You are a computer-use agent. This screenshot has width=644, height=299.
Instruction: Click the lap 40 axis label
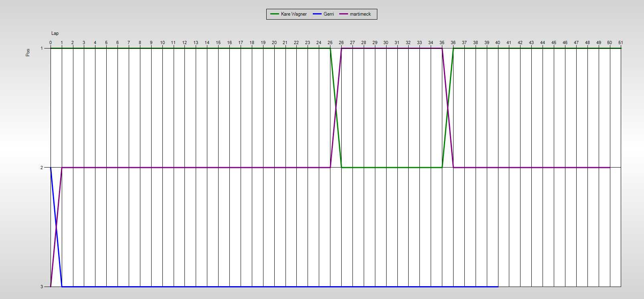[x=498, y=42]
